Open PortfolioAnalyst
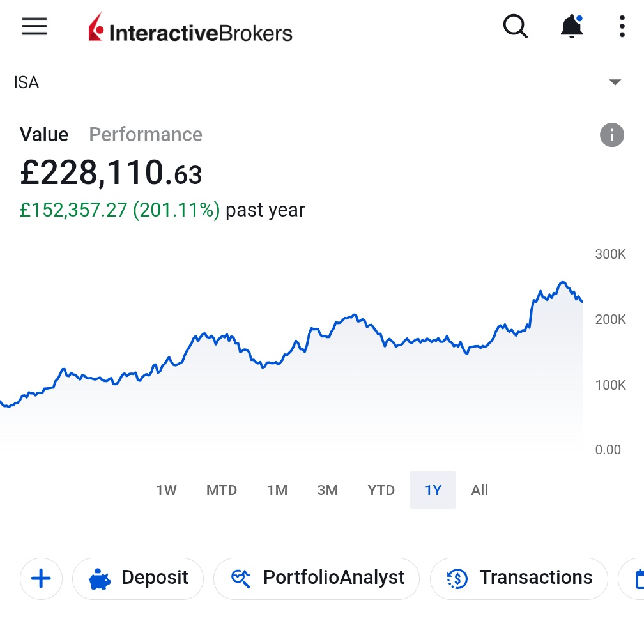644x644 pixels. [317, 578]
